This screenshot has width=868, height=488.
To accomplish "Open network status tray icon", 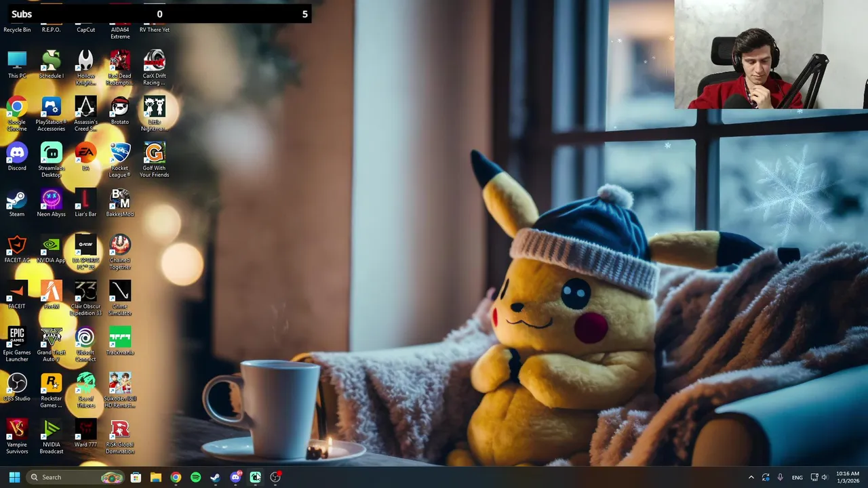I will [814, 477].
